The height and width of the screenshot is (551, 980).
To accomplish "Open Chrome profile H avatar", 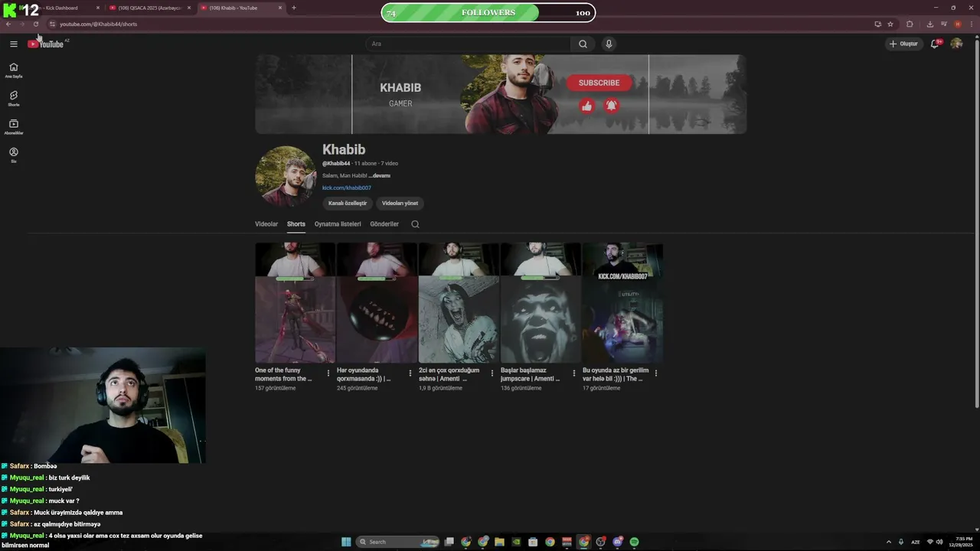I will tap(957, 24).
